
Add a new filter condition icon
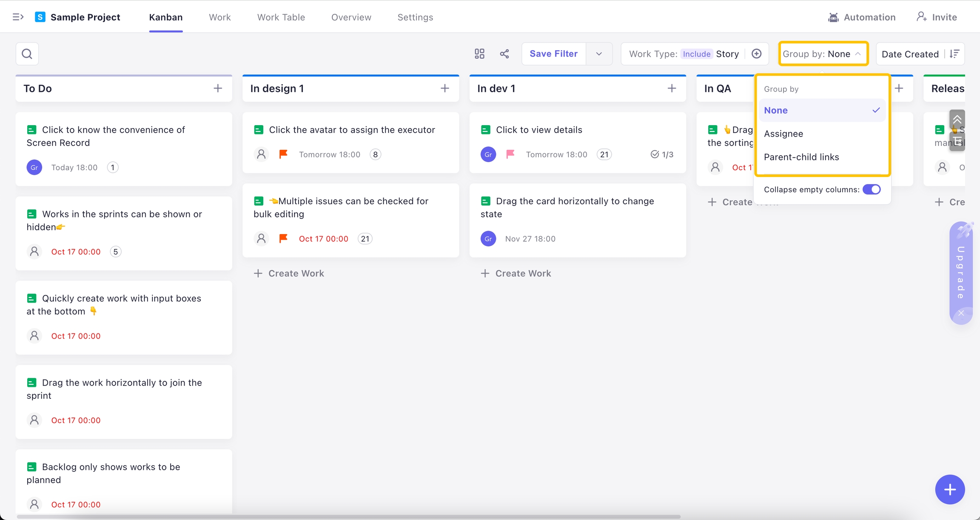756,54
